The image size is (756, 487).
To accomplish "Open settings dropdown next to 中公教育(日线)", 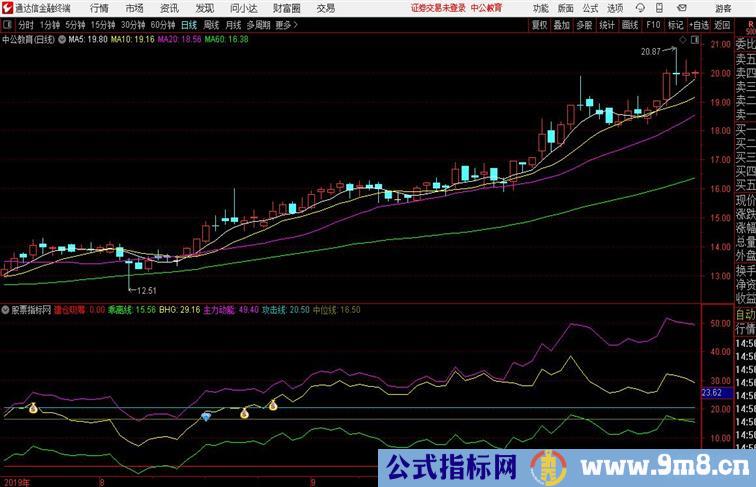I will [65, 40].
